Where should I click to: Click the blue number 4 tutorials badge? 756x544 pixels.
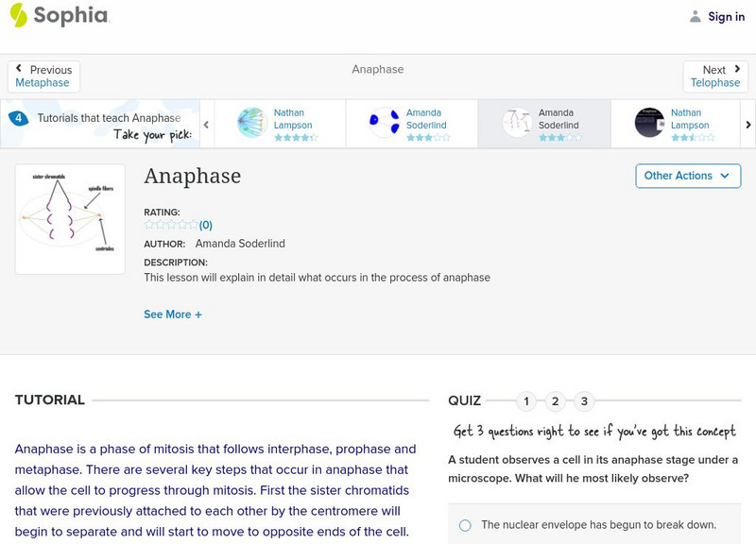(x=18, y=118)
